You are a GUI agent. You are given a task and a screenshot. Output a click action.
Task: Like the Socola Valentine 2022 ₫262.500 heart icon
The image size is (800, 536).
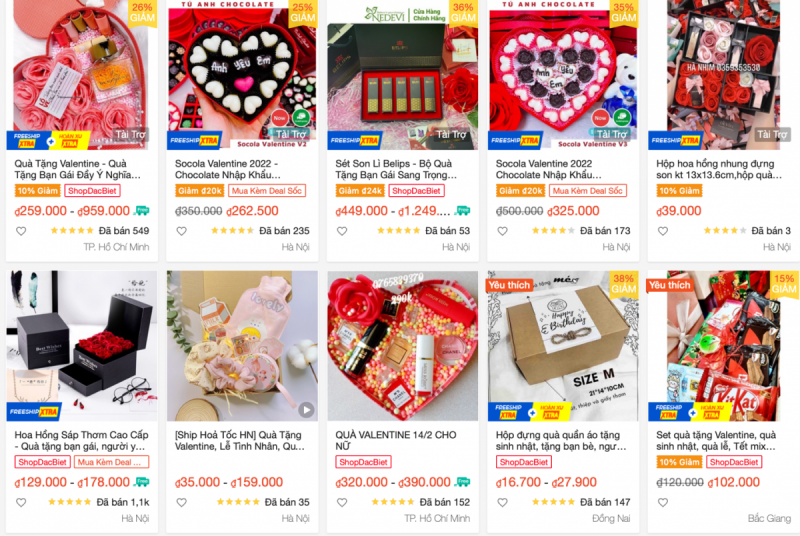182,231
